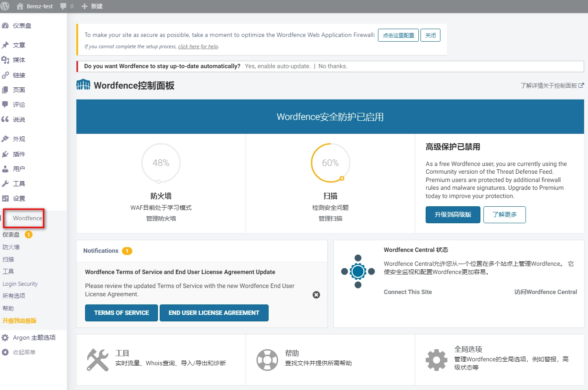Viewport: 588px width, 390px height.
Task: Open the 管理防火墙 link
Action: [x=161, y=218]
